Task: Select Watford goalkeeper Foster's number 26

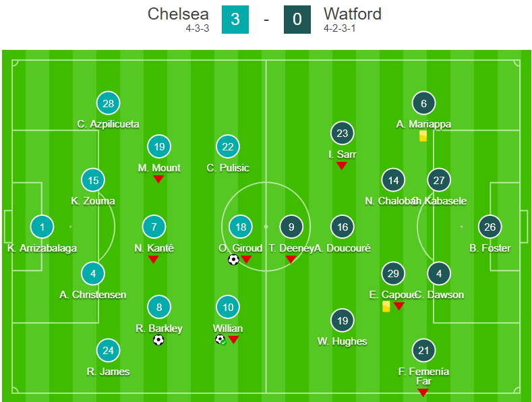Action: tap(490, 227)
